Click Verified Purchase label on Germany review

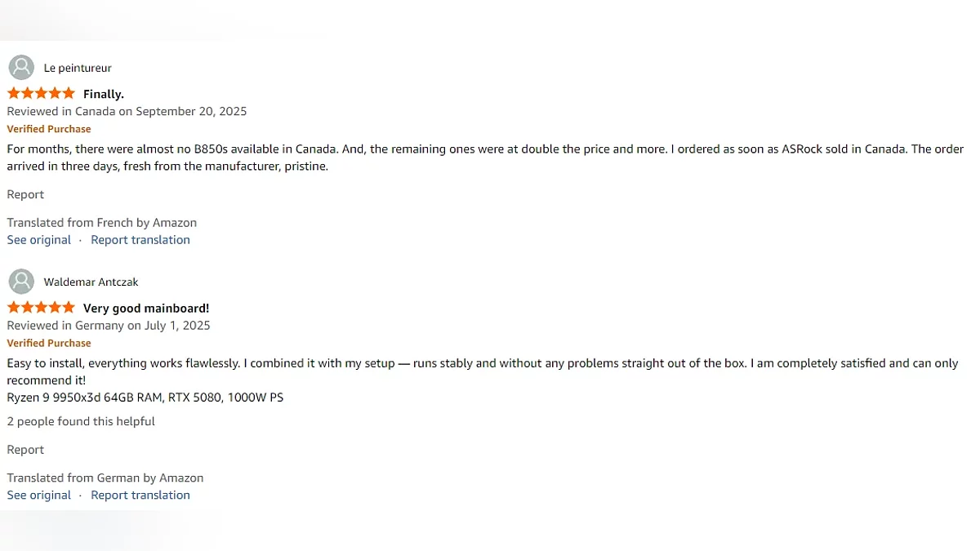pos(49,344)
